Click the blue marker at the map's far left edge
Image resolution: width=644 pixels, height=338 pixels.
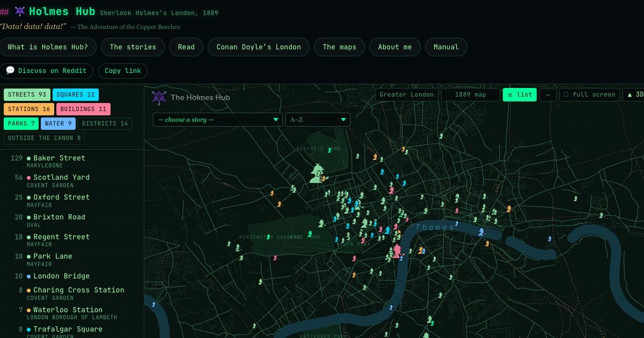click(x=154, y=304)
